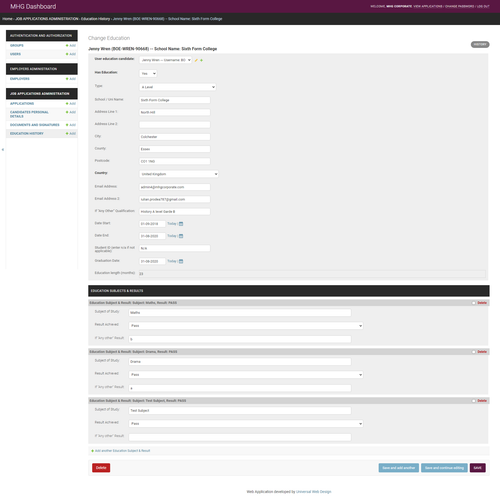The height and width of the screenshot is (500, 500).
Task: Open Result Achieved dropdown for Test Subject
Action: click(246, 424)
